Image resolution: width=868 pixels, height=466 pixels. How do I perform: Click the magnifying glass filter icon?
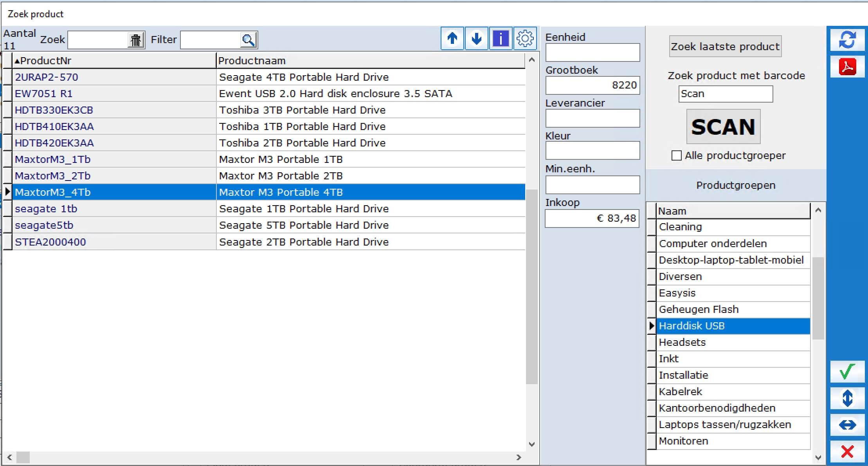[x=248, y=40]
